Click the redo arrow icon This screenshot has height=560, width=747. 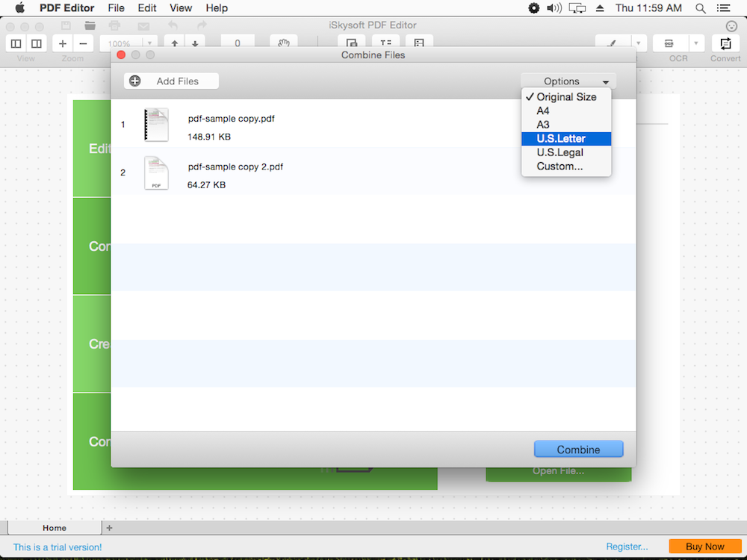coord(202,25)
